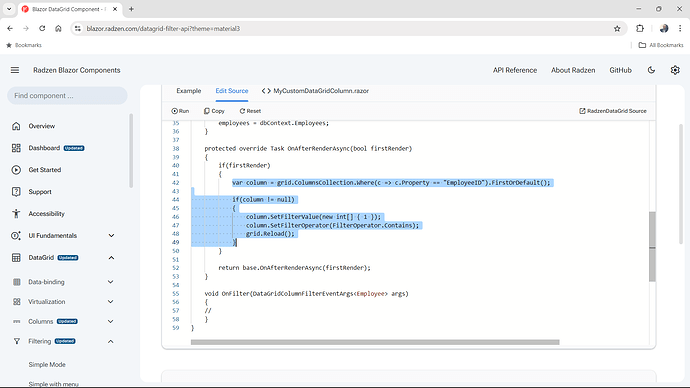This screenshot has width=690, height=388.
Task: Expand Columns submenu
Action: point(110,322)
